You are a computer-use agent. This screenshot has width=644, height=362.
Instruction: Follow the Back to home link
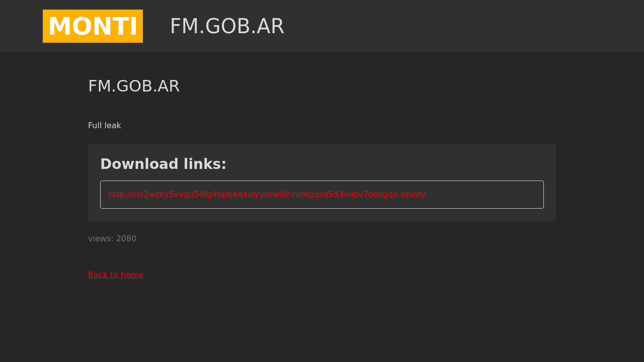pos(116,275)
